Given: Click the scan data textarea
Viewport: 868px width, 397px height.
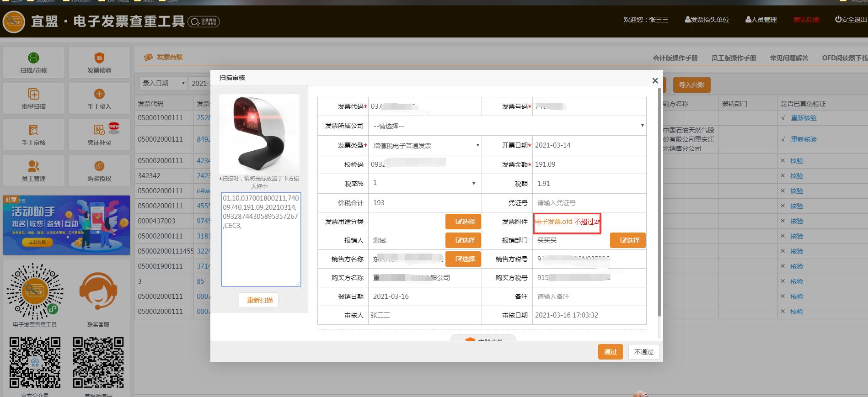Looking at the screenshot, I should [x=261, y=239].
